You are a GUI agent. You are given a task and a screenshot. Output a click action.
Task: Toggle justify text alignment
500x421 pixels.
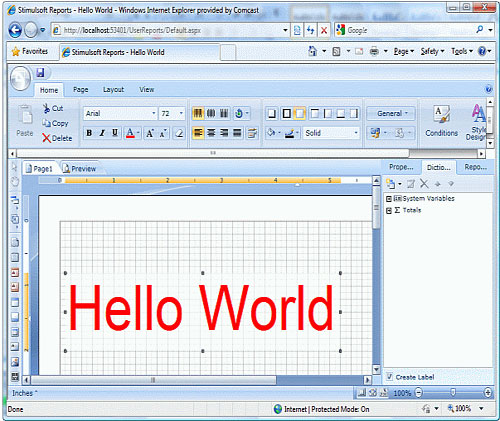(x=237, y=133)
